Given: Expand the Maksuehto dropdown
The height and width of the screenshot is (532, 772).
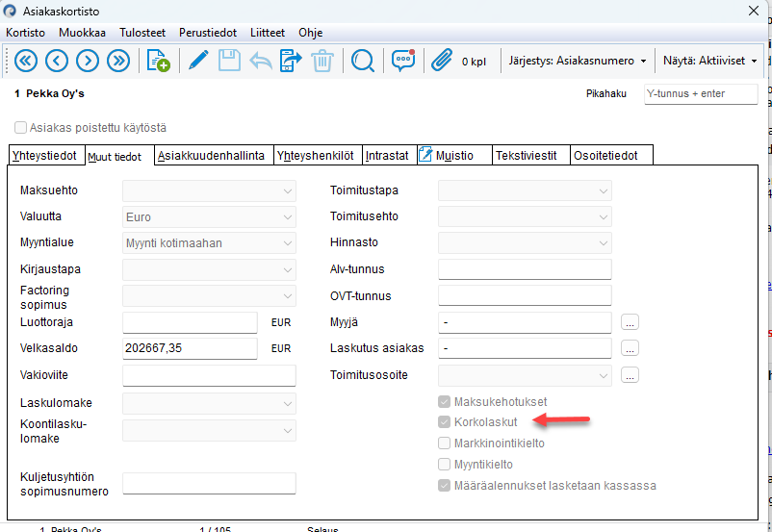Looking at the screenshot, I should tap(209, 190).
